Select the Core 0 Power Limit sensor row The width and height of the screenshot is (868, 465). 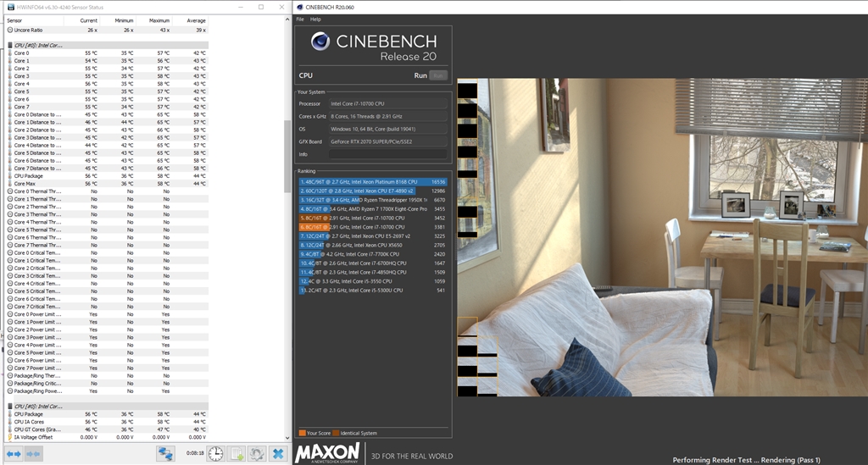(x=108, y=314)
